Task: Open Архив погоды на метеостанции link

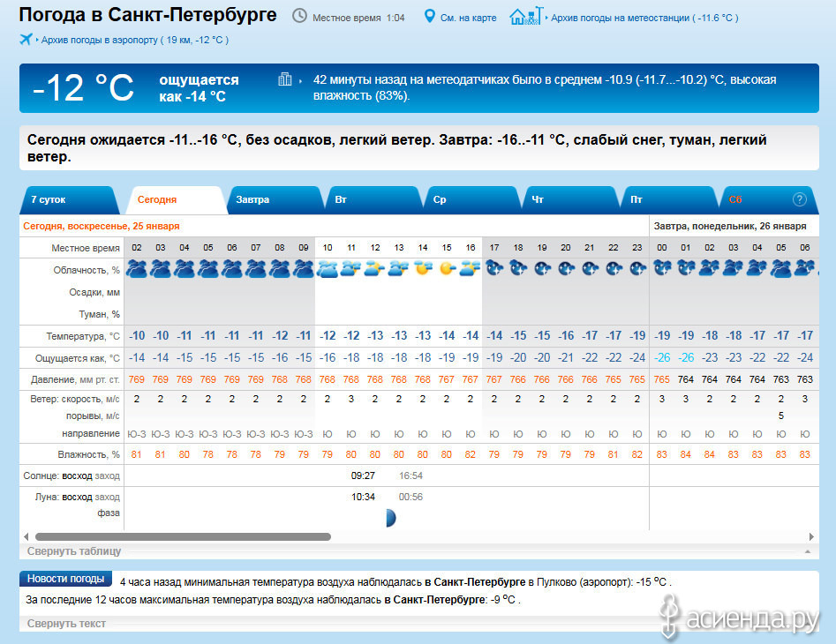Action: (x=644, y=18)
